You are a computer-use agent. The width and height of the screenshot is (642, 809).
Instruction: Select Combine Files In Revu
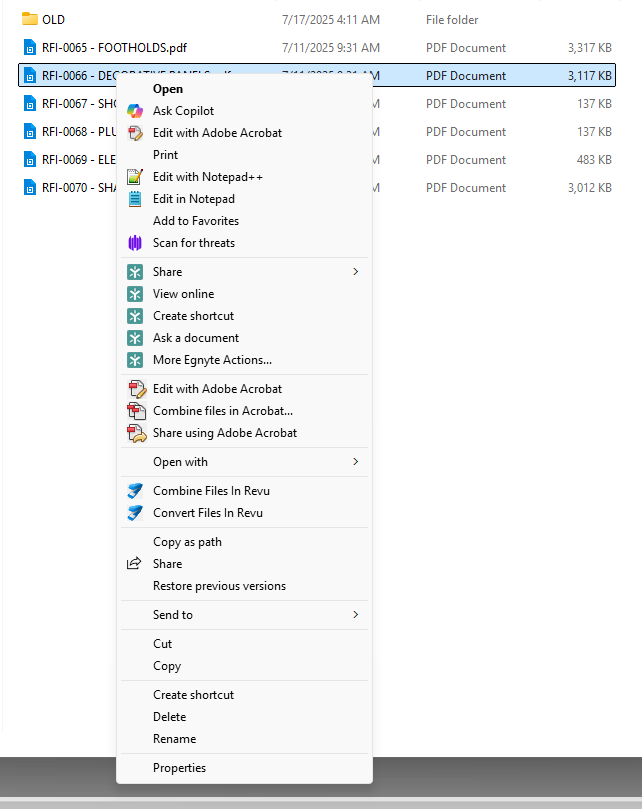[244, 491]
